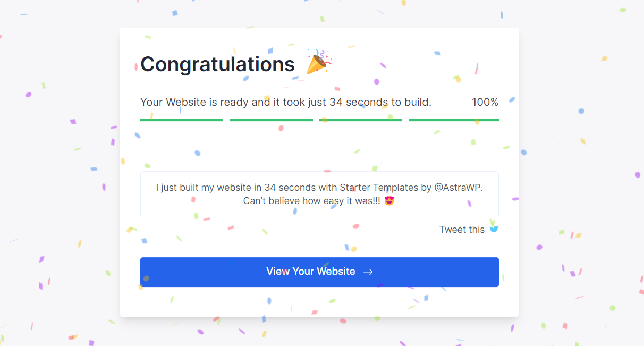Click the last green progress bar segment

point(454,120)
